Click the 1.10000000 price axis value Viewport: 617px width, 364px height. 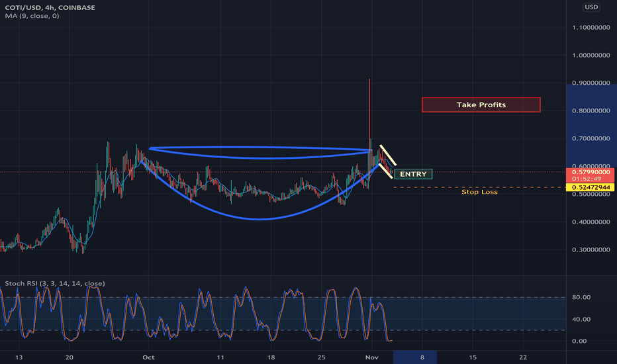pos(591,28)
